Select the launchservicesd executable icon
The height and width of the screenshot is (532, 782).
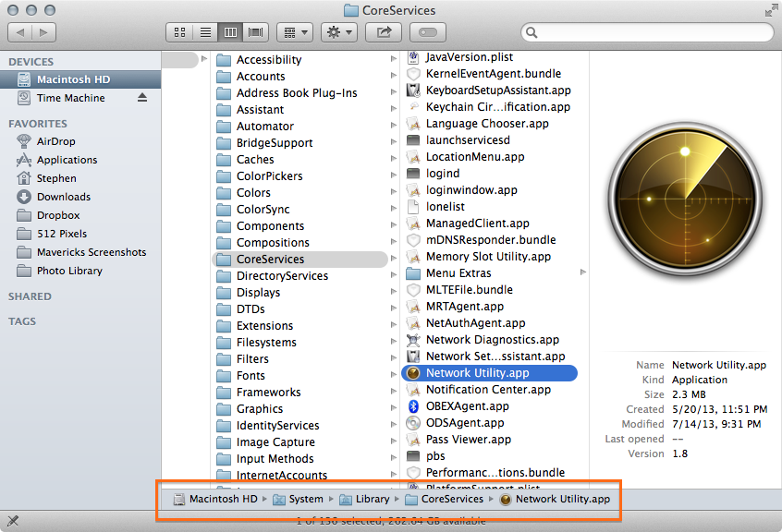[x=413, y=140]
